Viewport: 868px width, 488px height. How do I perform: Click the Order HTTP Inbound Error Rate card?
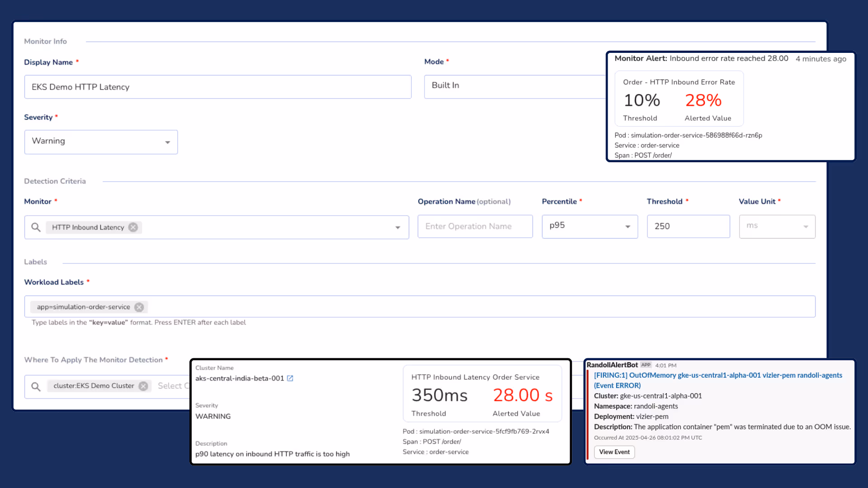679,99
